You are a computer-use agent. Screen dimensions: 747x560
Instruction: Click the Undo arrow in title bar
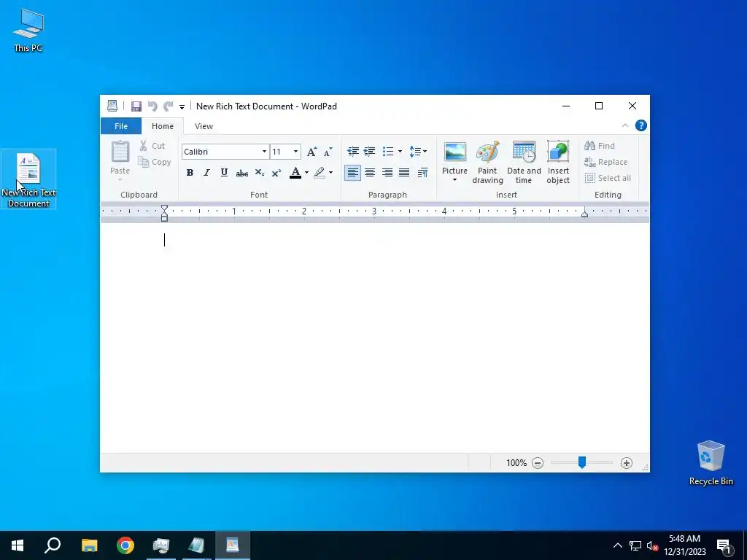coord(152,106)
